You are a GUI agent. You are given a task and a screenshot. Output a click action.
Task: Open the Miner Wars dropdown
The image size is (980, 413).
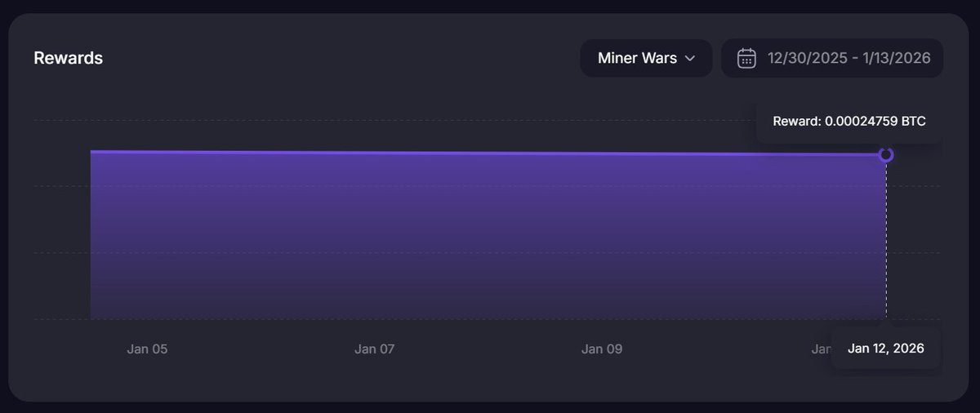[646, 58]
